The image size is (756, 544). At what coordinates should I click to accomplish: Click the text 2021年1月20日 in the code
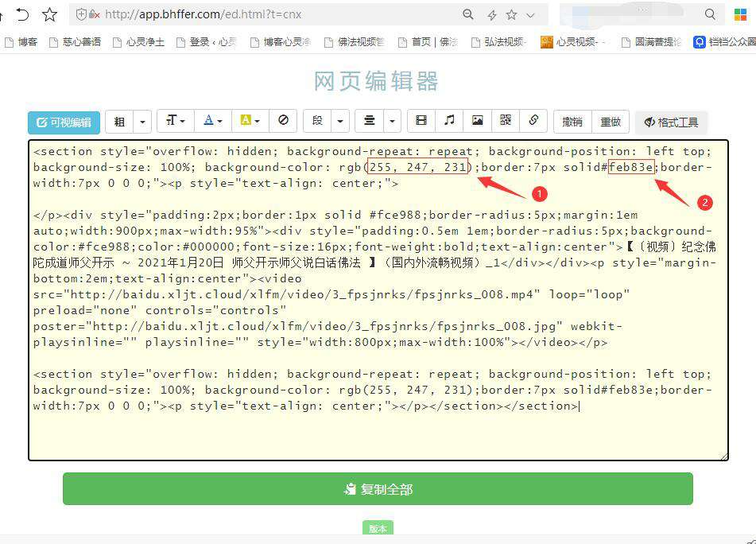point(180,262)
